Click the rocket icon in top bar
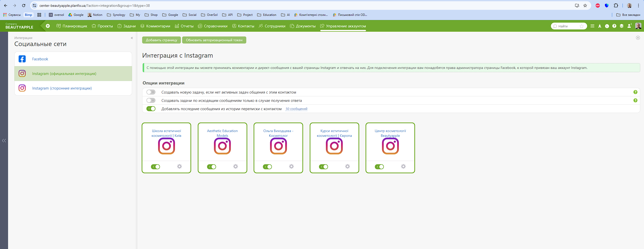The height and width of the screenshot is (249, 644). click(600, 26)
